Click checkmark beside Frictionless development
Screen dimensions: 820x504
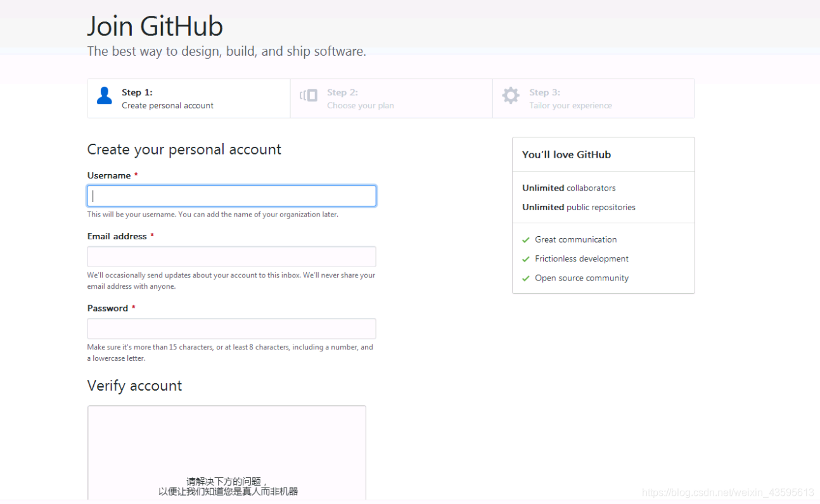click(525, 259)
